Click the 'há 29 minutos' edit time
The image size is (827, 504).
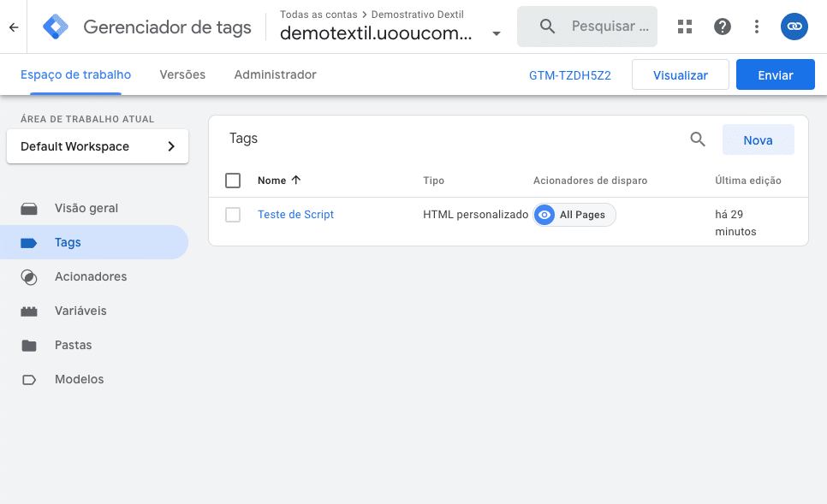(x=735, y=223)
